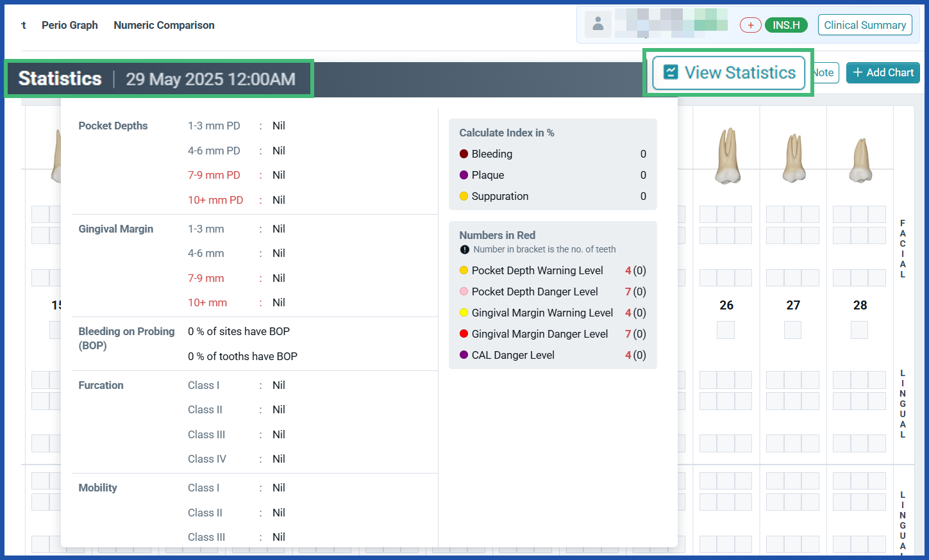
Task: Click the purple Plaque indicator dot
Action: click(x=464, y=175)
